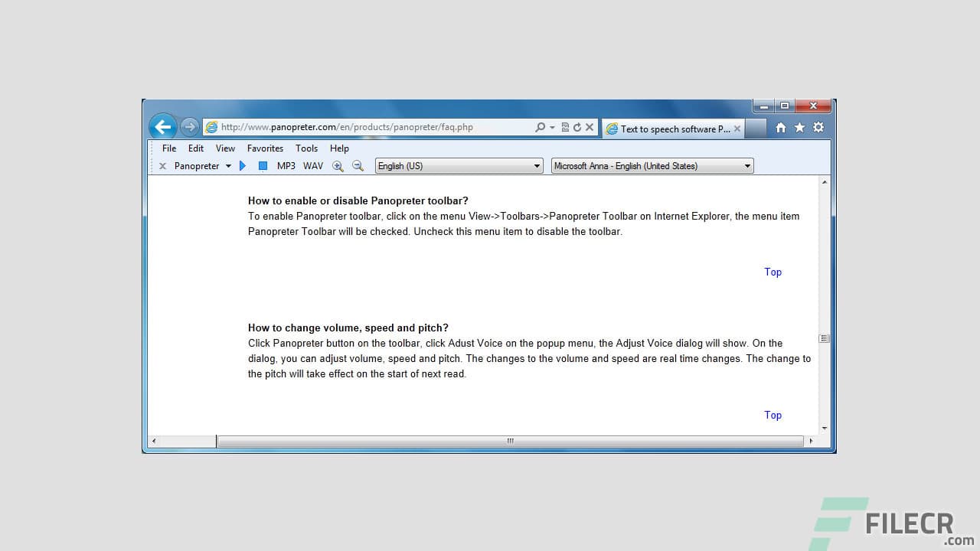This screenshot has width=980, height=551.
Task: Stop reading with the blue Stop square
Action: point(263,166)
